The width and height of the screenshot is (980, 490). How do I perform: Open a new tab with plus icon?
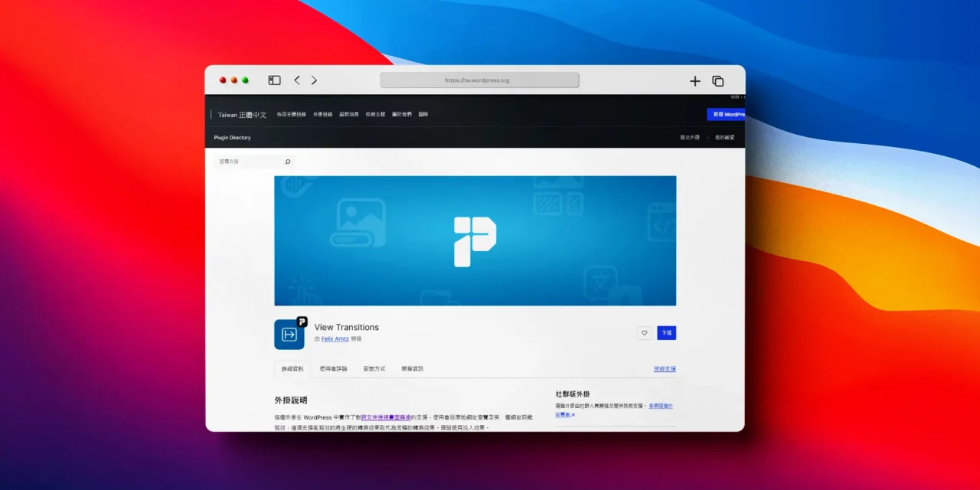coord(695,81)
